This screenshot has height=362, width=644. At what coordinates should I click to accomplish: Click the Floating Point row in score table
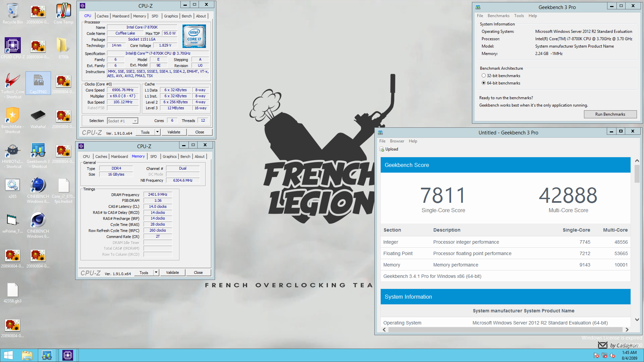coord(505,253)
